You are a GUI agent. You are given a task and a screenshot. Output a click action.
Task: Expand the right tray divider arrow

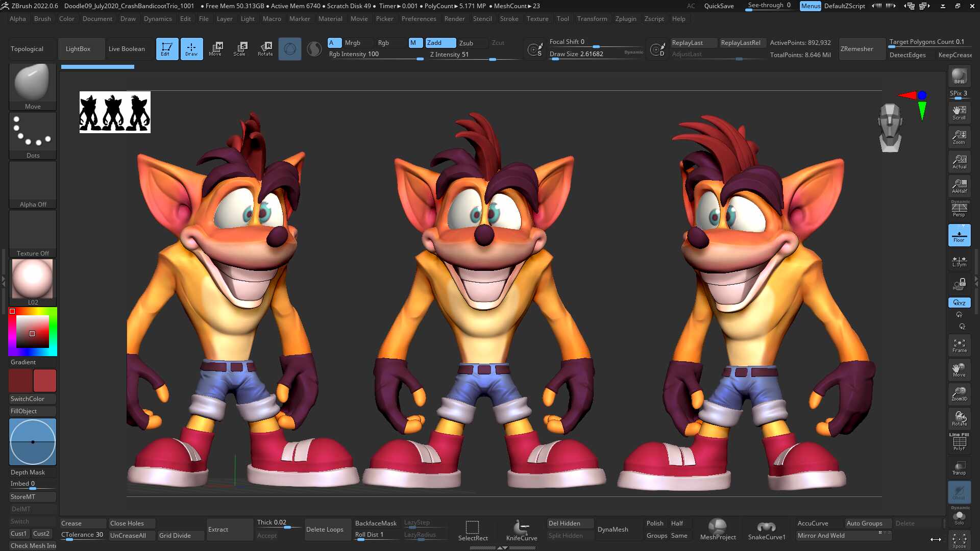[976, 281]
